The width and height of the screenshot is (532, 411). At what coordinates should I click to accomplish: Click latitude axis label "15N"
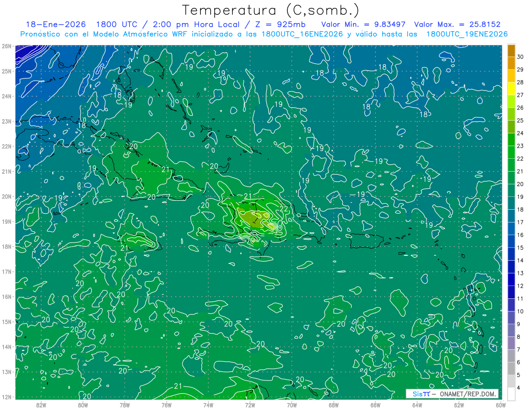pos(7,321)
